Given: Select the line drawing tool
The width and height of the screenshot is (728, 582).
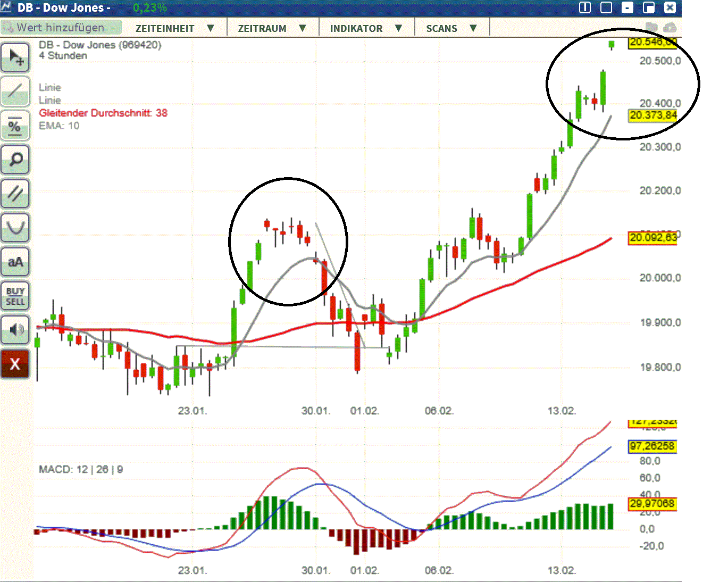Looking at the screenshot, I should coord(15,92).
